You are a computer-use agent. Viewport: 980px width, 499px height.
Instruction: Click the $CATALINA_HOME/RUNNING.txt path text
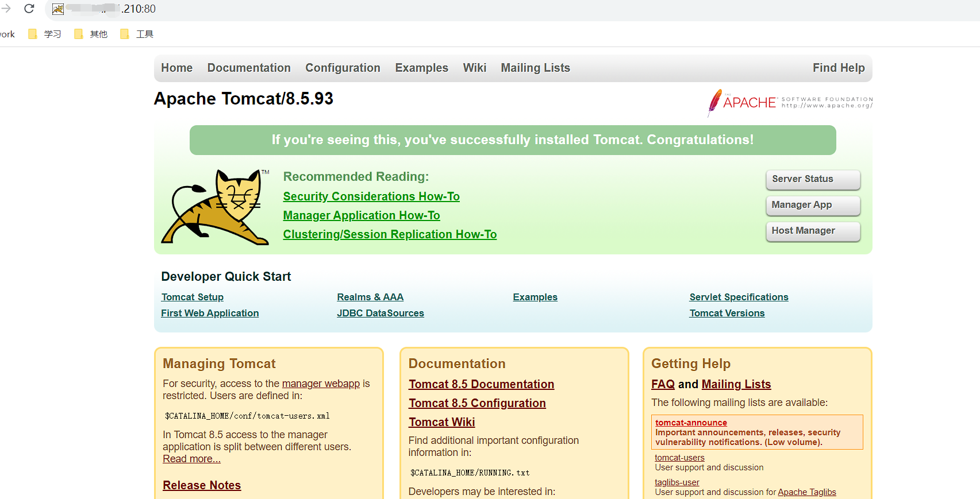(x=470, y=473)
